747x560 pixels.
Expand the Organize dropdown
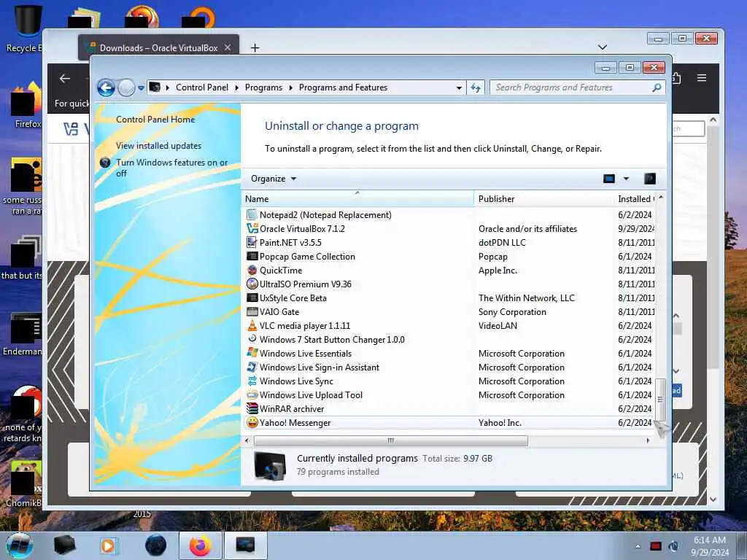(x=274, y=179)
